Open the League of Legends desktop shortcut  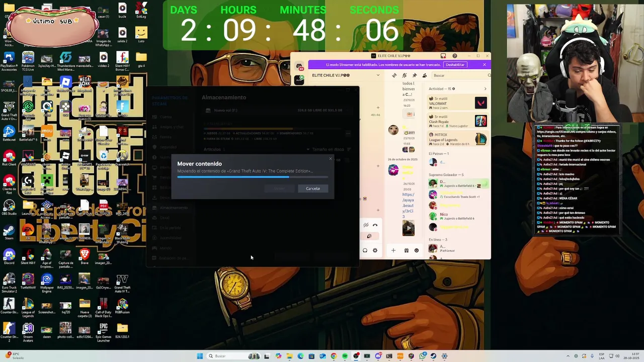(28, 308)
